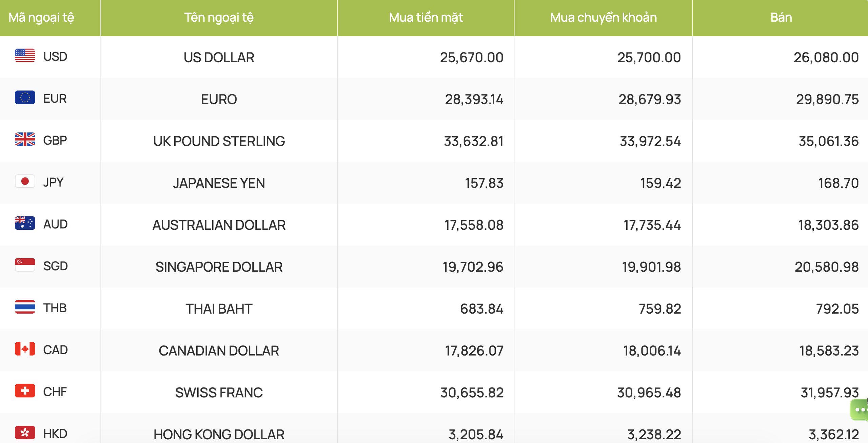Image resolution: width=868 pixels, height=443 pixels.
Task: Click the Hong Kong flag icon
Action: pos(25,433)
